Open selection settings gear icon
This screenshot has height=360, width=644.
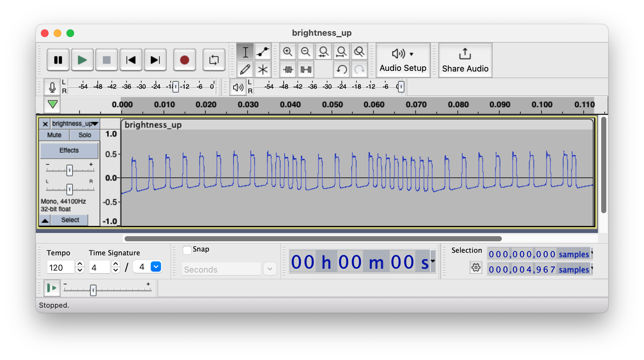476,267
